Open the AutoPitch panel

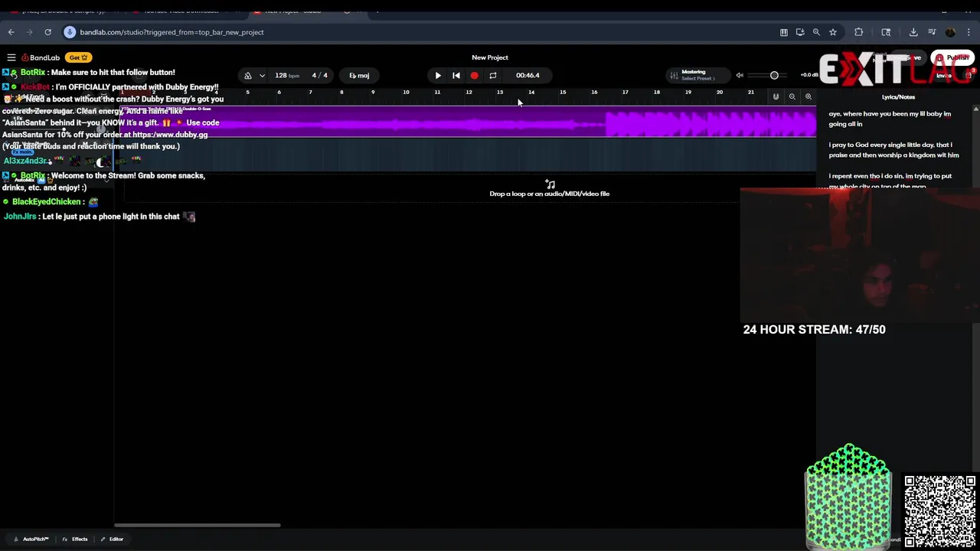pyautogui.click(x=31, y=539)
